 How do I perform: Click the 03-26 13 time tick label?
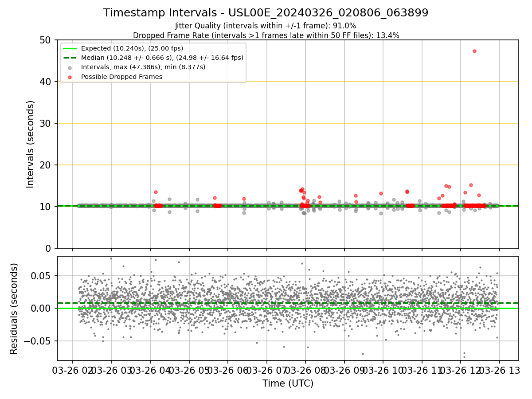coord(499,370)
